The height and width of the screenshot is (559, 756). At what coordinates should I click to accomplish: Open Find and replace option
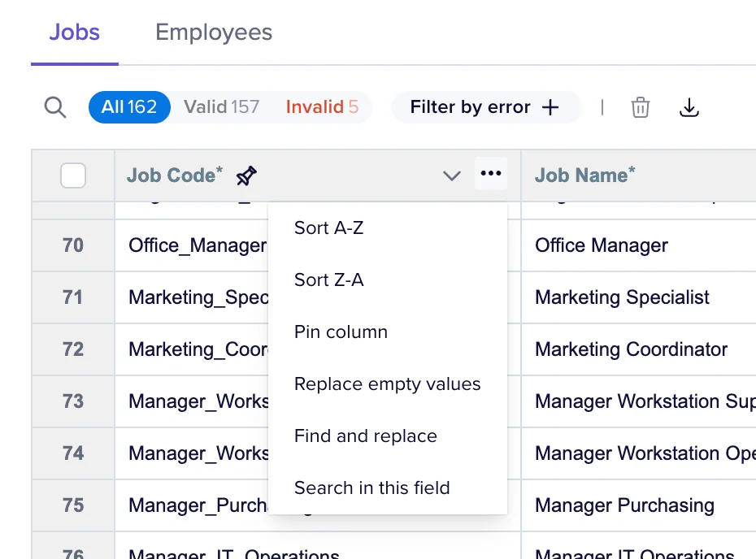point(365,436)
